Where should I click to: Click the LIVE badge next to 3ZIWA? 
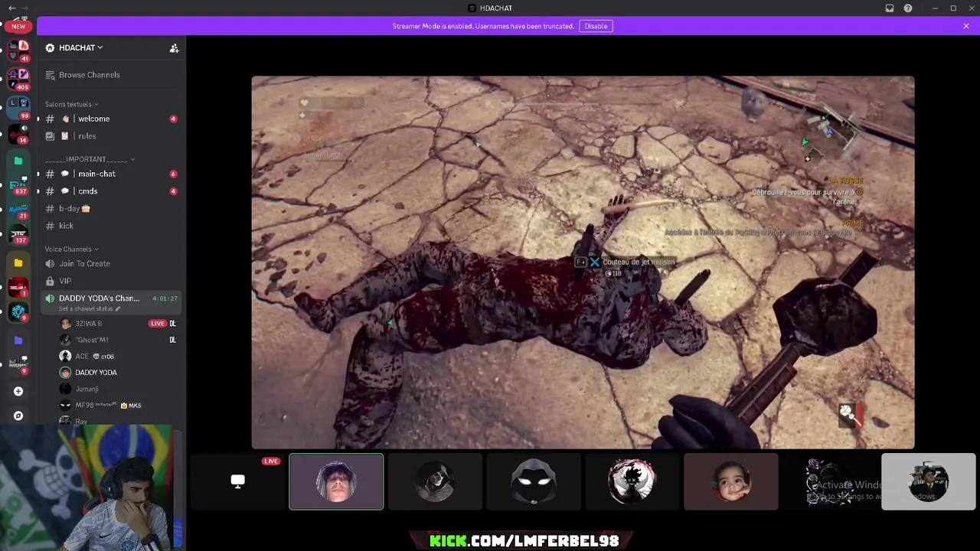(157, 324)
